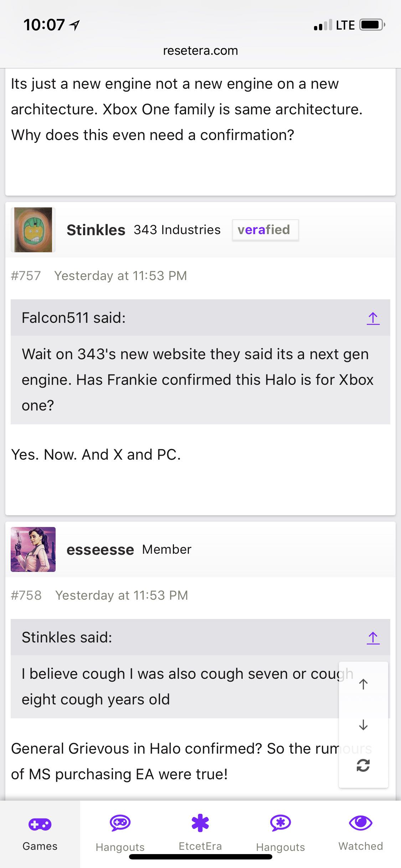Open esseesse user profile name
This screenshot has width=401, height=868.
click(x=100, y=549)
